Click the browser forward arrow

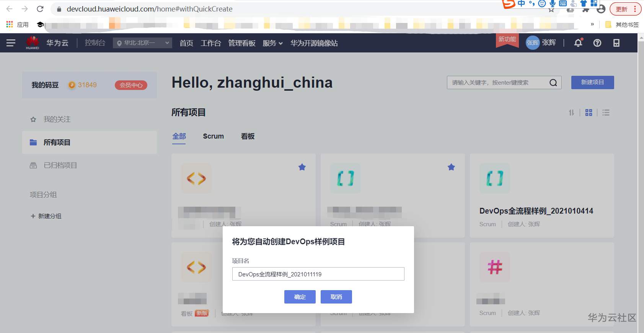25,9
